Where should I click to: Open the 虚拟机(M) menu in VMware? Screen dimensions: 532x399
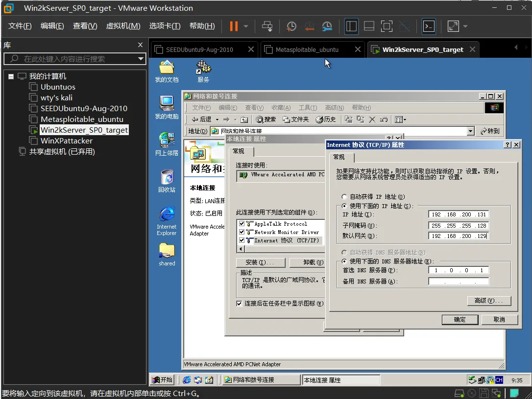(123, 26)
